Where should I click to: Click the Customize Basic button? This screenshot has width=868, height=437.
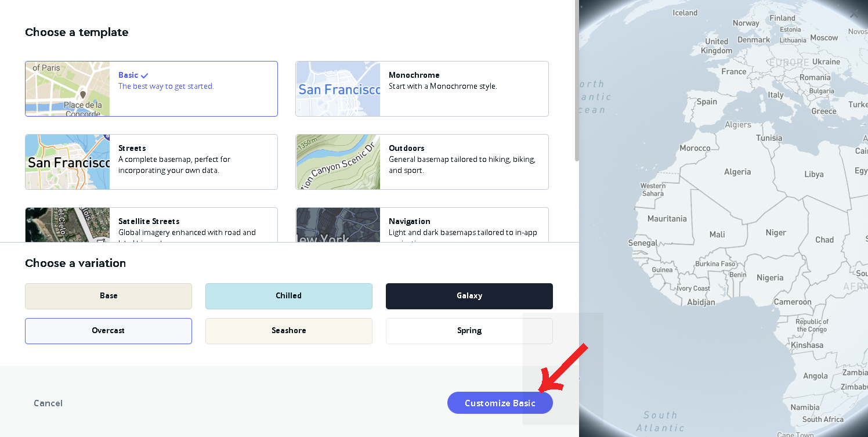[x=500, y=403]
